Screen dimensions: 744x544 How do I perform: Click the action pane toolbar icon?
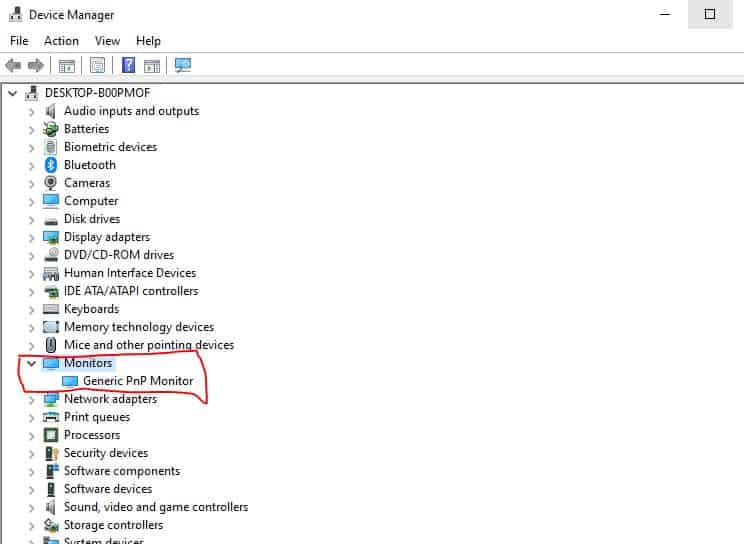click(152, 66)
